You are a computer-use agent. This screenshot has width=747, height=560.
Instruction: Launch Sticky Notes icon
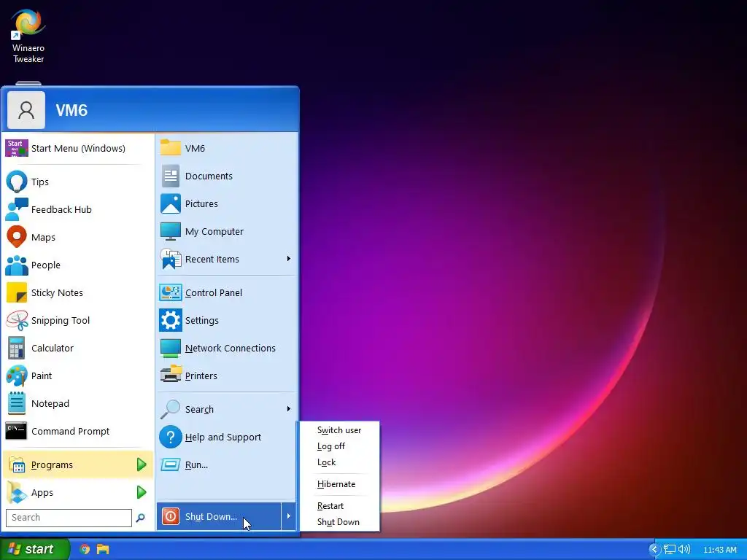coord(17,293)
